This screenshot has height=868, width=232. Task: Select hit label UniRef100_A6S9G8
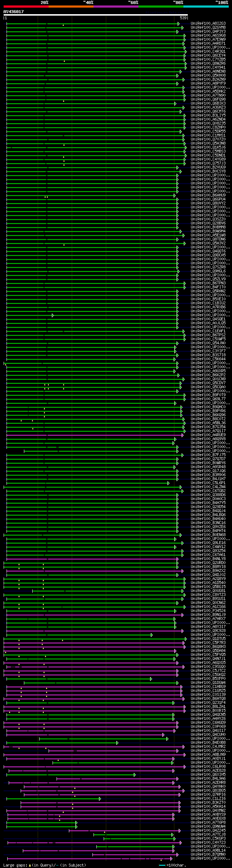(208, 36)
